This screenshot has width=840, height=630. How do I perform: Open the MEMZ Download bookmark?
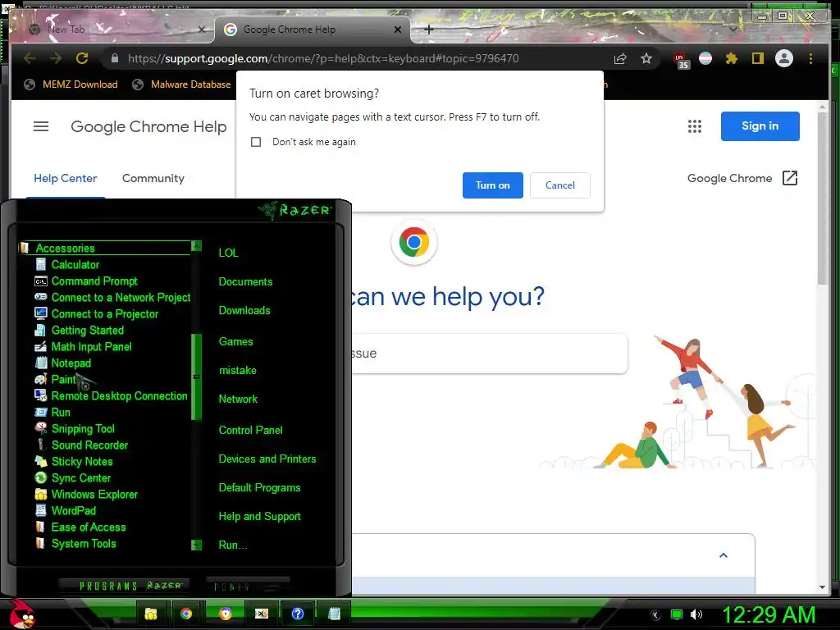pyautogui.click(x=71, y=84)
